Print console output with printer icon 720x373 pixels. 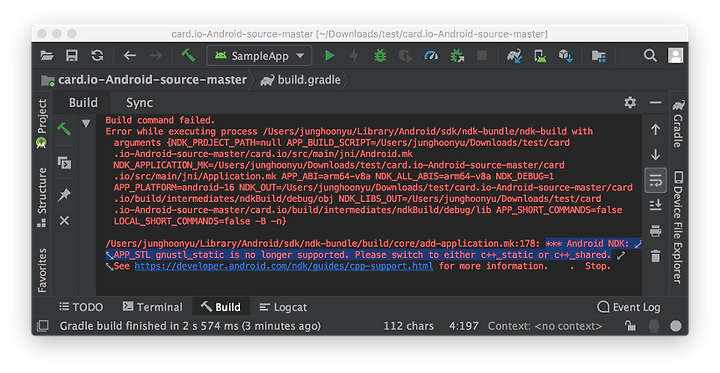coord(655,231)
